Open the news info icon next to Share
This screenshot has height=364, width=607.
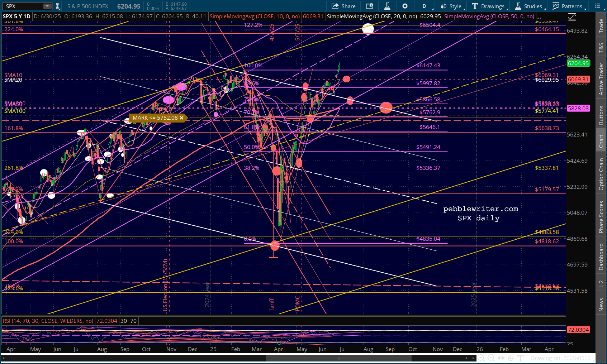[370, 6]
